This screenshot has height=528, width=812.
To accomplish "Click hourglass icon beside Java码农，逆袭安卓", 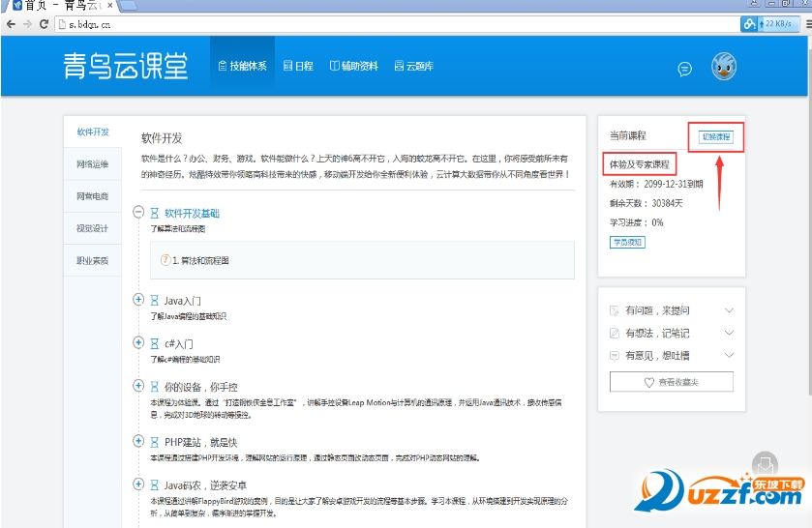I will (x=154, y=485).
